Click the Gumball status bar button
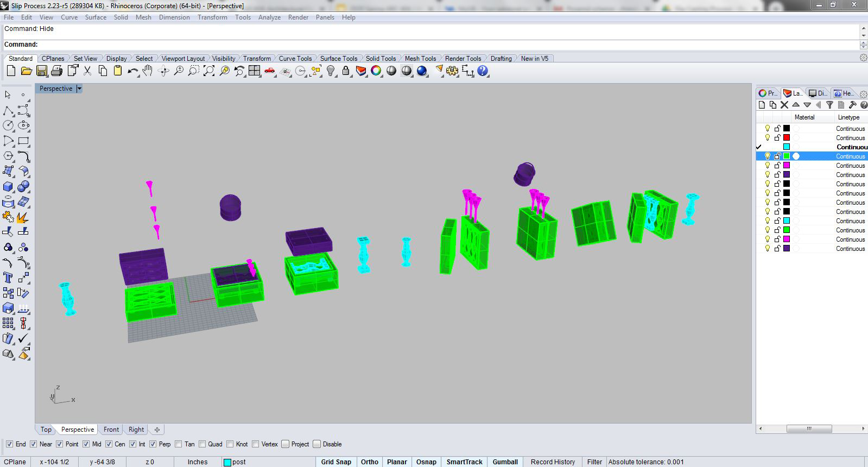The height and width of the screenshot is (467, 868). pos(505,462)
